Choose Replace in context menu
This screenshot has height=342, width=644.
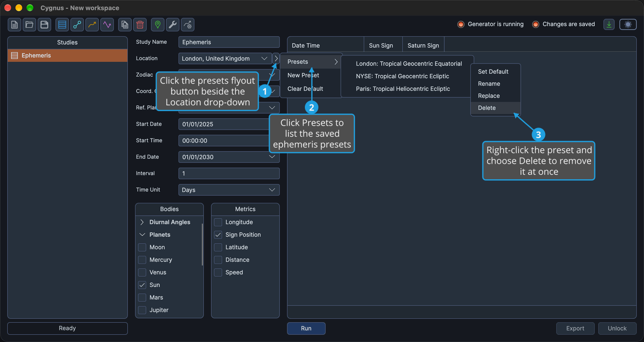[495, 96]
